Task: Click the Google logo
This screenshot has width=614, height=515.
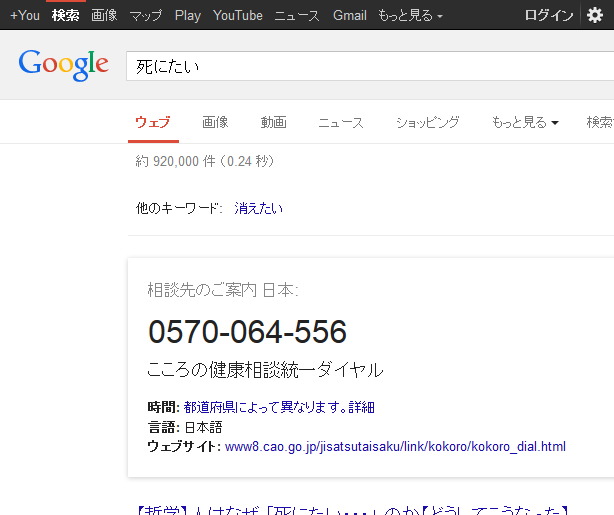Action: pos(63,65)
